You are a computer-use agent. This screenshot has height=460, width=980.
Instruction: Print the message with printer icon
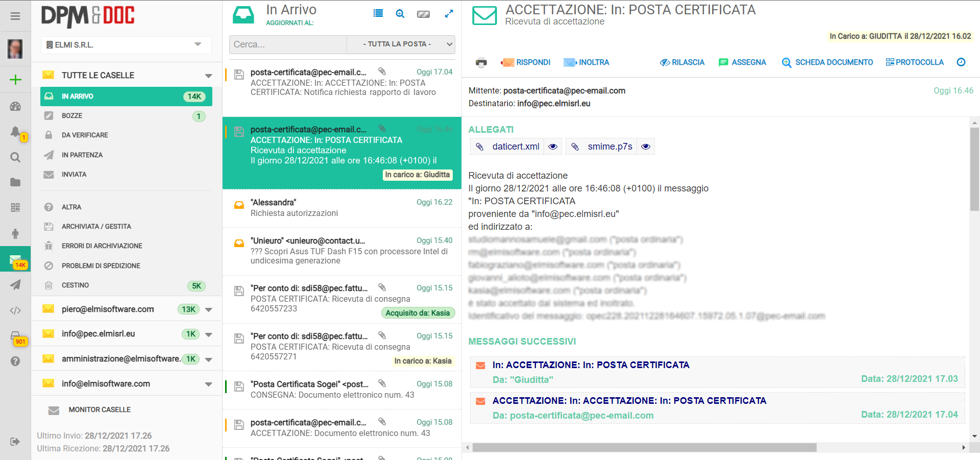pyautogui.click(x=481, y=63)
